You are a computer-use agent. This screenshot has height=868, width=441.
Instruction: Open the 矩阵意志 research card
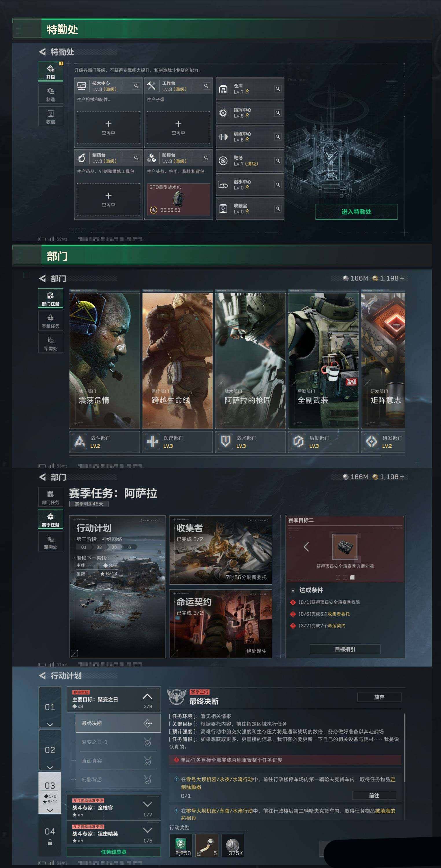[383, 361]
